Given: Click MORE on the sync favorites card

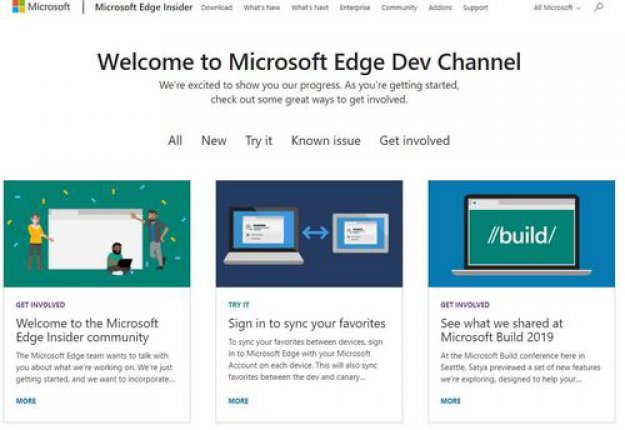Looking at the screenshot, I should [x=238, y=401].
